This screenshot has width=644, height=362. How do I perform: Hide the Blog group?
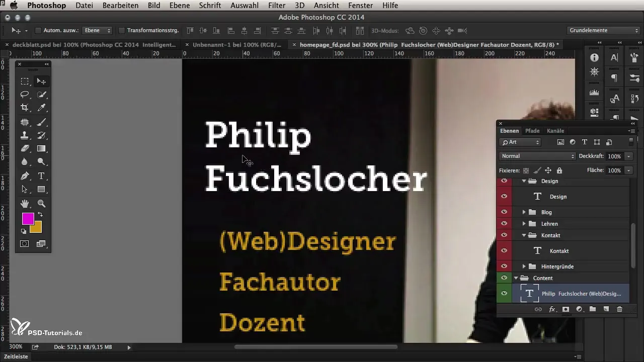click(x=504, y=212)
